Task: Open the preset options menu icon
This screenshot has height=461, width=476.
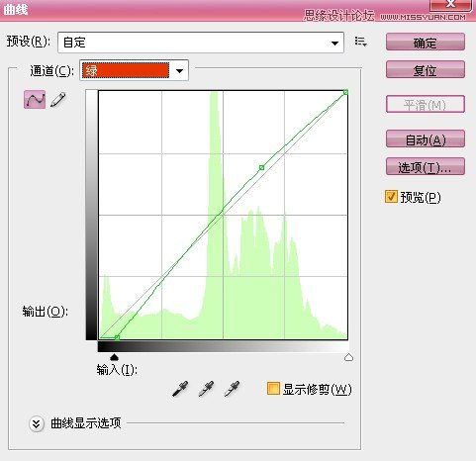Action: pyautogui.click(x=361, y=42)
